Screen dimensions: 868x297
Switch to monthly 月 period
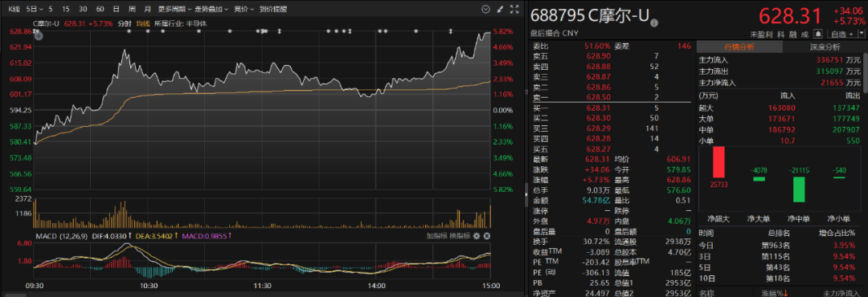[x=147, y=9]
